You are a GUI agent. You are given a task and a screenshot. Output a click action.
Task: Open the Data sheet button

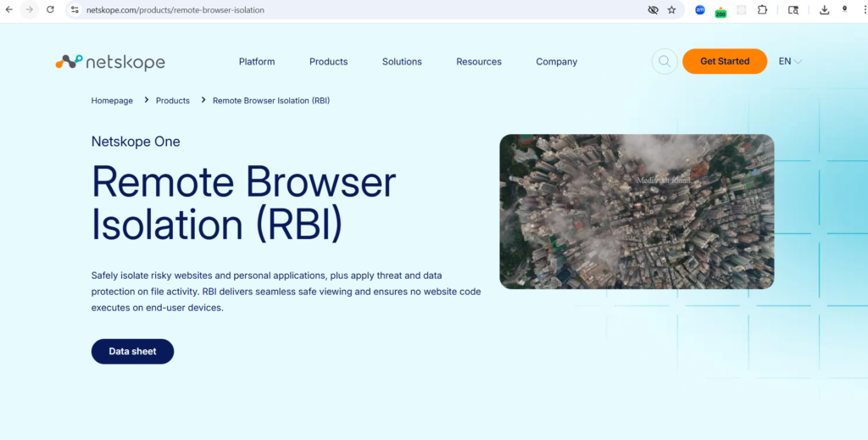132,352
